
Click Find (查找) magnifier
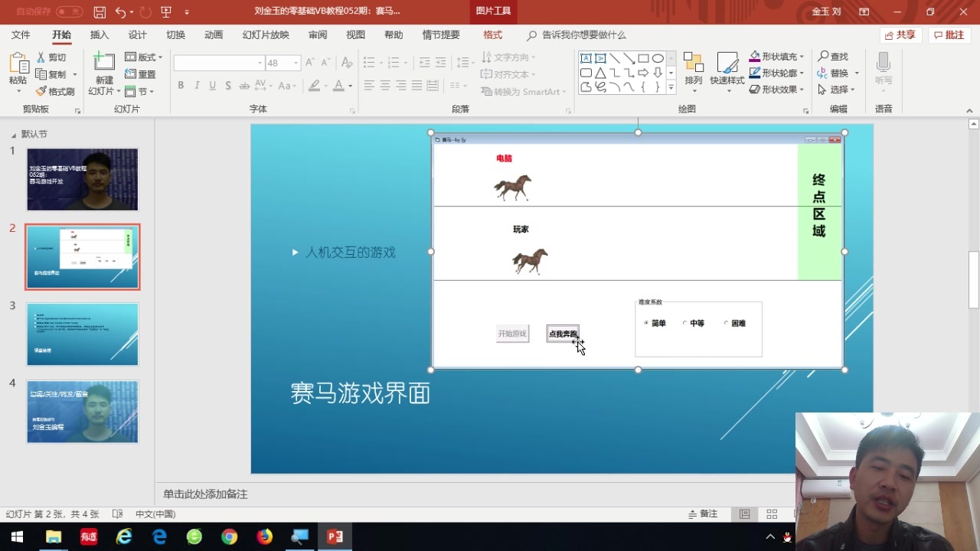click(x=833, y=57)
